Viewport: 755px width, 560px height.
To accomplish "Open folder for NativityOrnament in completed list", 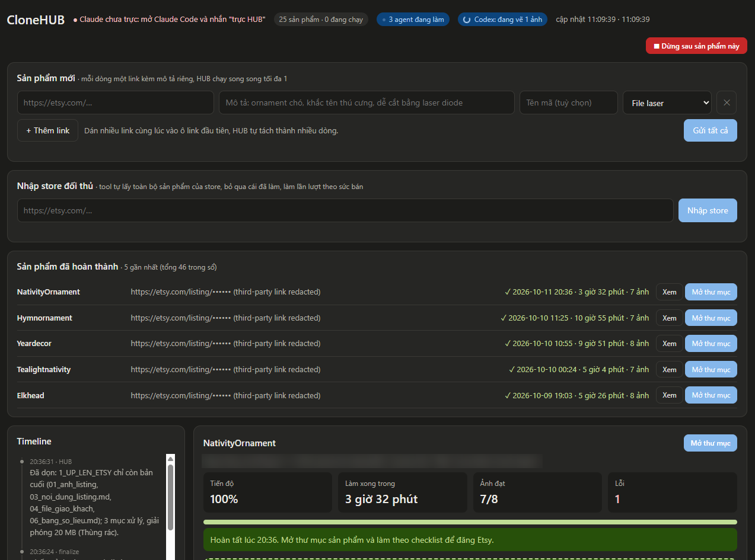I will tap(711, 292).
